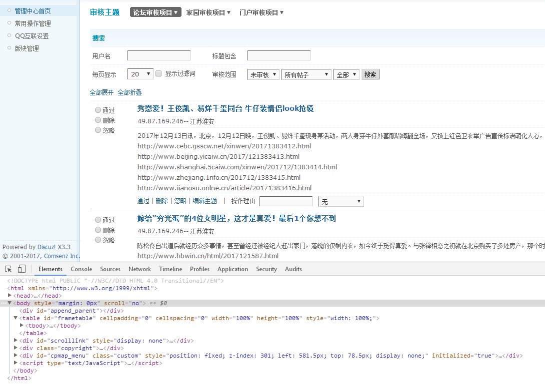Viewport: 545px width, 392px height.
Task: Expand the head node in Elements
Action: point(9,296)
